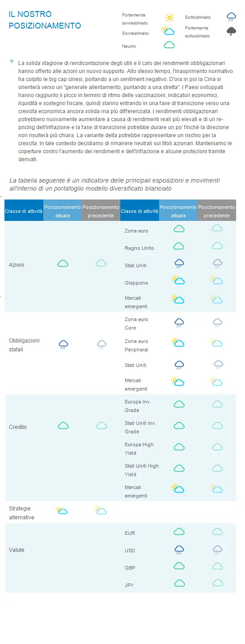Click the Europa High Yield current cloud
Image resolution: width=245 pixels, height=644 pixels.
179,447
